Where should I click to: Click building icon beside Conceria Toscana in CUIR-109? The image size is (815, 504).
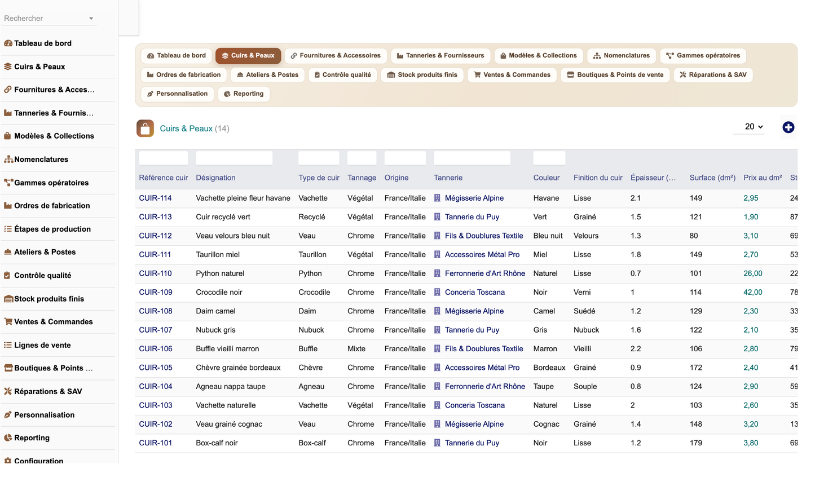coord(437,292)
